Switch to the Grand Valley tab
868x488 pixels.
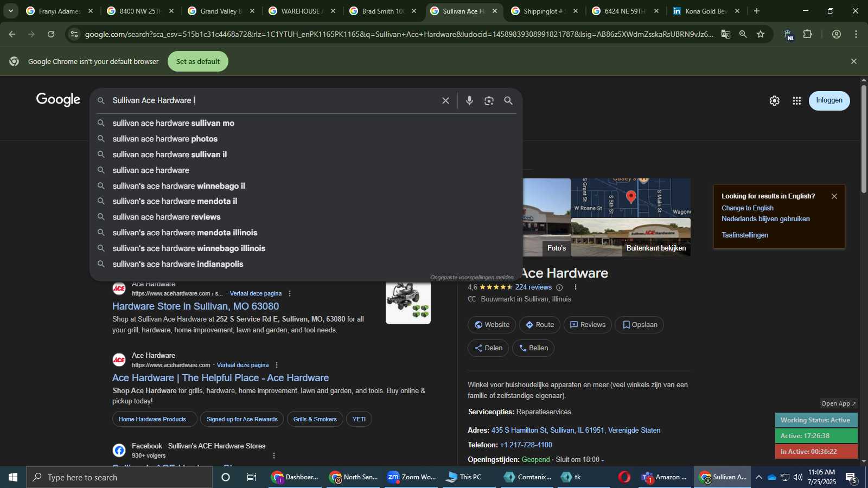pos(221,11)
